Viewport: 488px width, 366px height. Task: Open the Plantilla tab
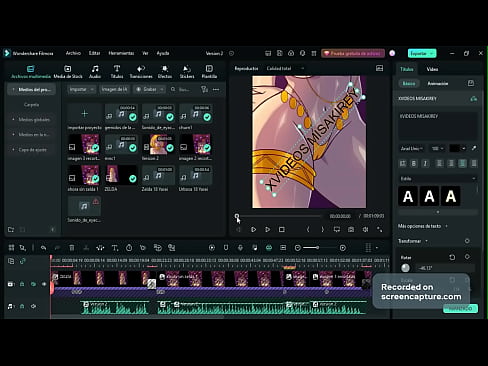[209, 72]
